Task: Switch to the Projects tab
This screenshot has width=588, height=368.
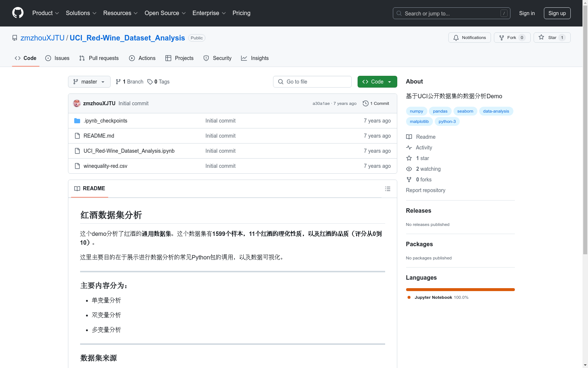Action: 179,58
